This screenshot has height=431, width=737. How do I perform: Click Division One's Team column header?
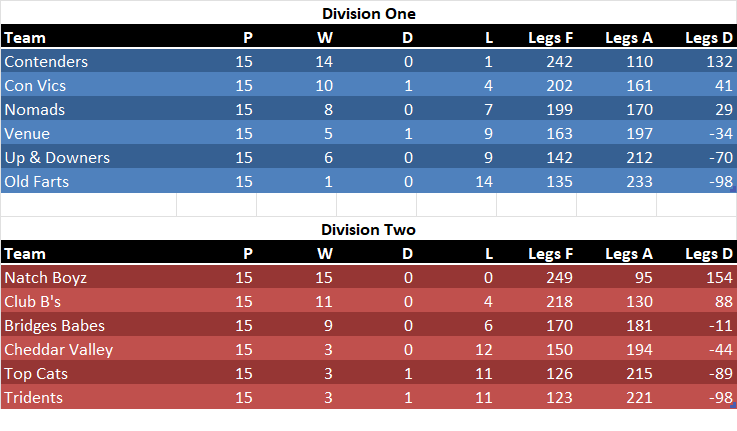[24, 38]
